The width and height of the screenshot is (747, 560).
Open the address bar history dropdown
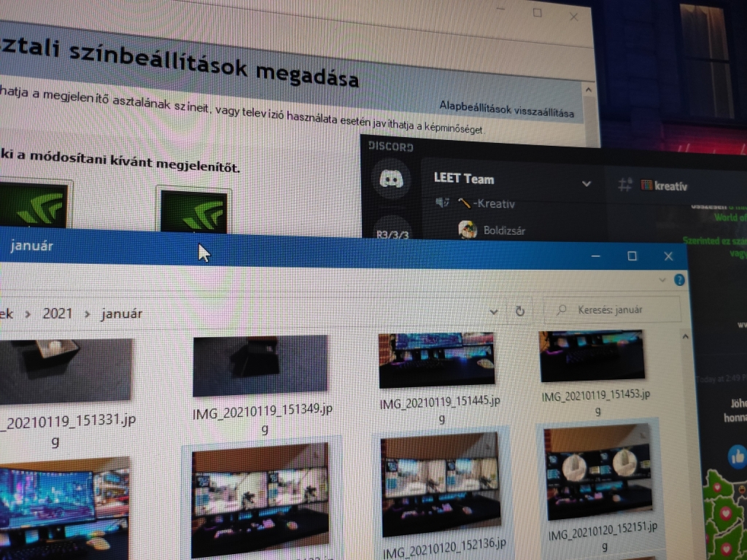pos(494,311)
